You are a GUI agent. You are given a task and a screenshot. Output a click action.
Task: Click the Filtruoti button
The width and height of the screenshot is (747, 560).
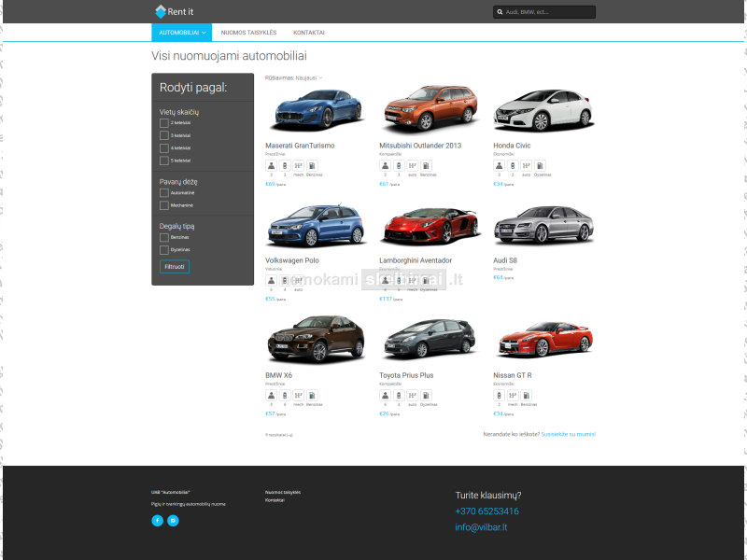[x=175, y=267]
